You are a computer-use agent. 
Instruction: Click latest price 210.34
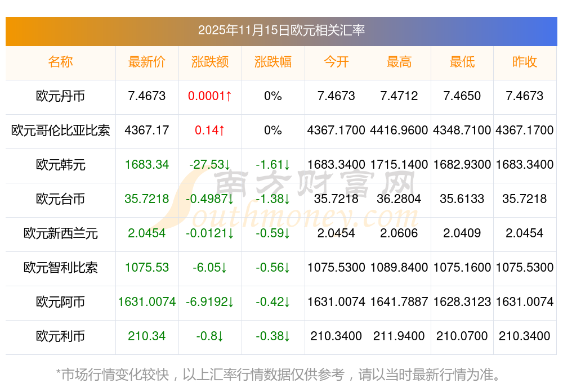click(147, 336)
